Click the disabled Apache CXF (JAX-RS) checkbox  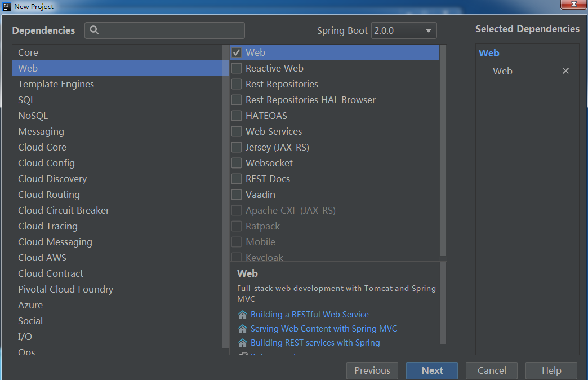click(x=236, y=210)
